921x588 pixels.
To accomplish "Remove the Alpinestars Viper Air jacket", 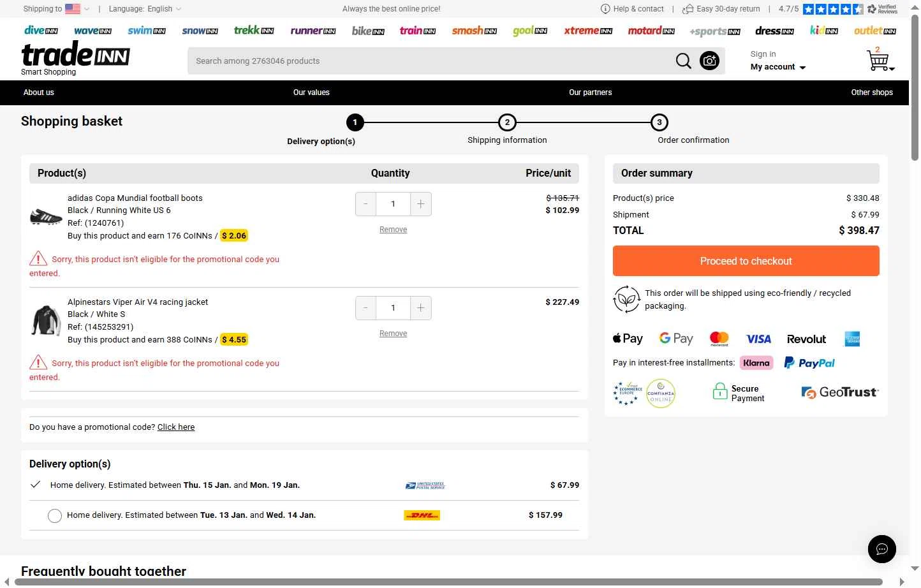I will coord(393,334).
